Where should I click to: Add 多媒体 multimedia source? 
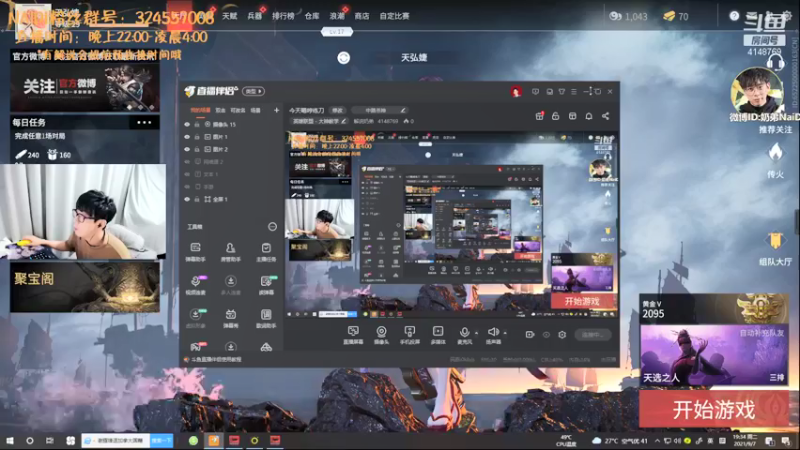coord(438,335)
